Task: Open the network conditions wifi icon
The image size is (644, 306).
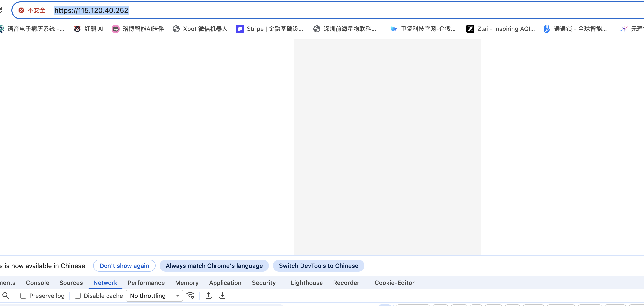Action: pos(190,296)
